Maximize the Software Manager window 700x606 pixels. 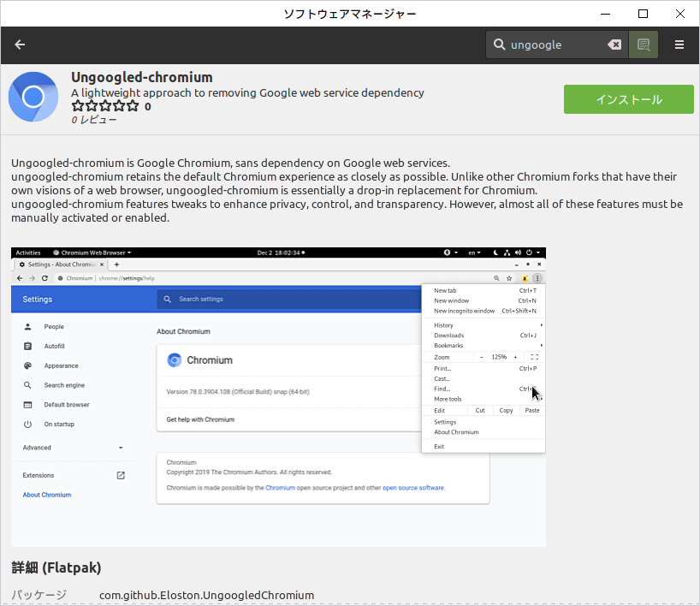pos(643,14)
